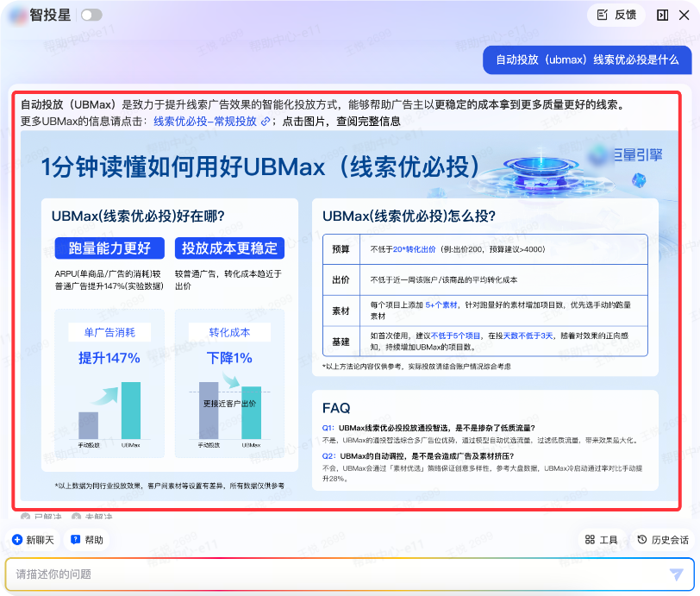Image resolution: width=700 pixels, height=596 pixels.
Task: Click the Q1 question about 通投智选
Action: coord(428,428)
